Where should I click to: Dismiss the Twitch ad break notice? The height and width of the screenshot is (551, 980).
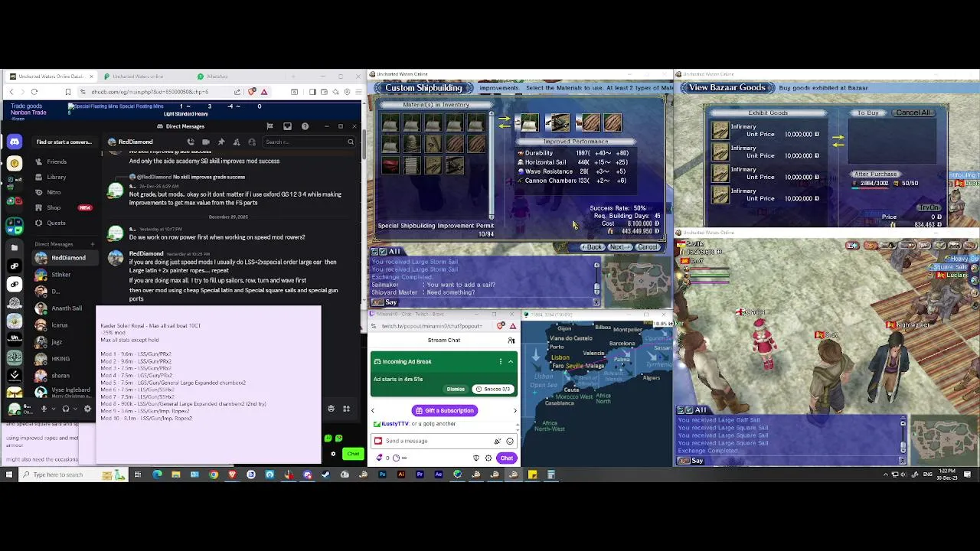tap(456, 389)
